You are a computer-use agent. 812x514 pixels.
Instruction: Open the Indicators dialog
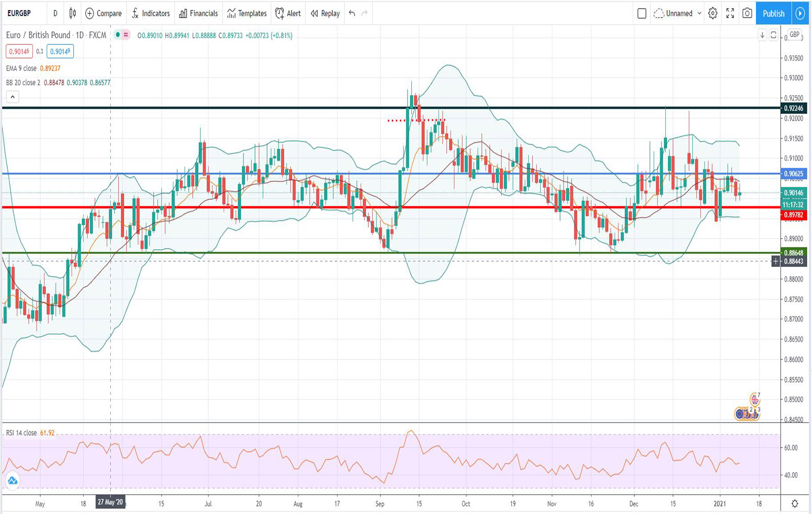(x=150, y=13)
